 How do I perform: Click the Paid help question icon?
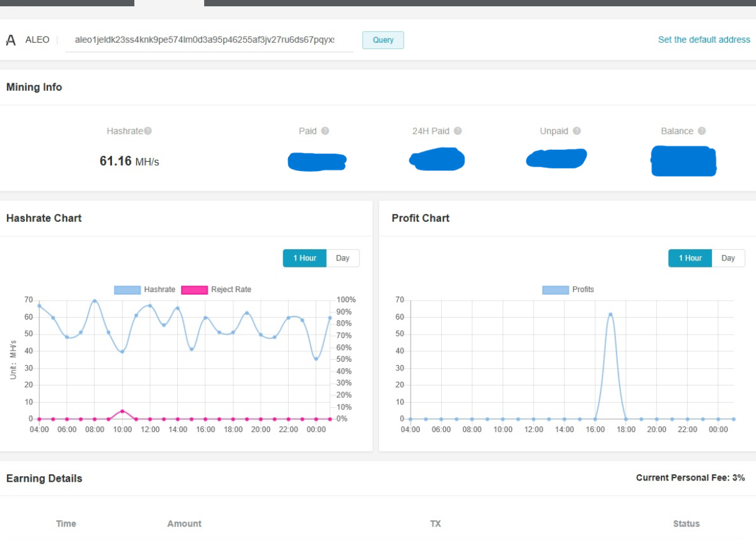(x=325, y=131)
